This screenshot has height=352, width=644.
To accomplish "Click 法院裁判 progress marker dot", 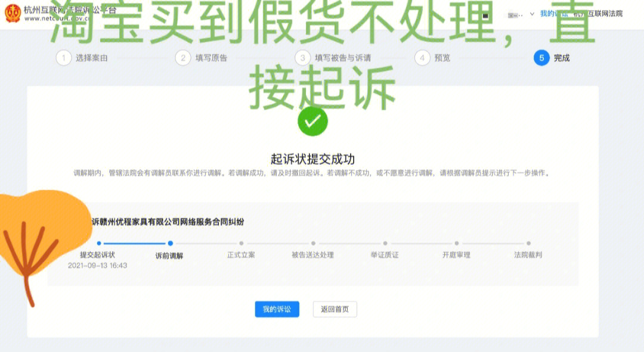I will 528,243.
